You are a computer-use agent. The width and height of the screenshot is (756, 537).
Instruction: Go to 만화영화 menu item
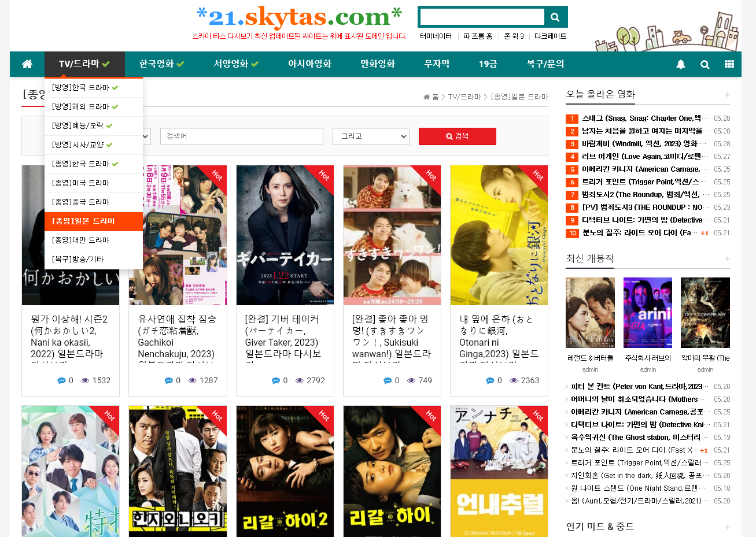point(378,64)
